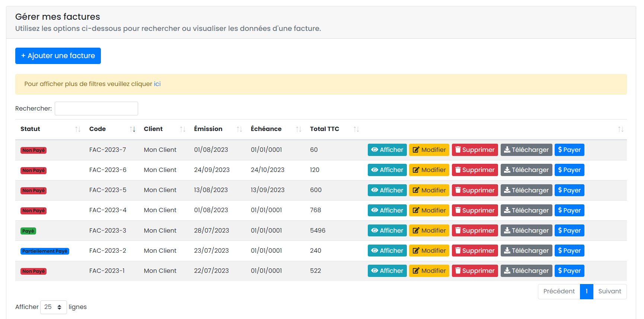The image size is (644, 319).
Task: Open FAC-2023-1 with the Afficher eye button
Action: click(x=387, y=271)
